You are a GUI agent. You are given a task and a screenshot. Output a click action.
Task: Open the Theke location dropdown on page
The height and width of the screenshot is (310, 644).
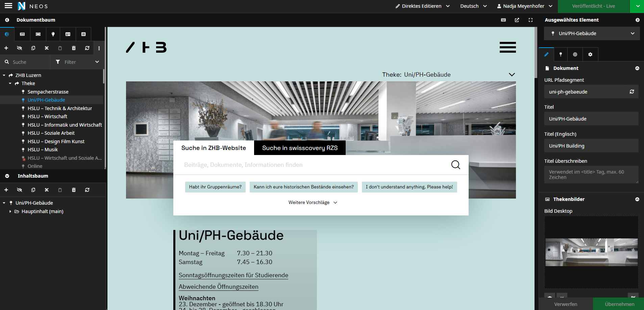click(x=512, y=75)
